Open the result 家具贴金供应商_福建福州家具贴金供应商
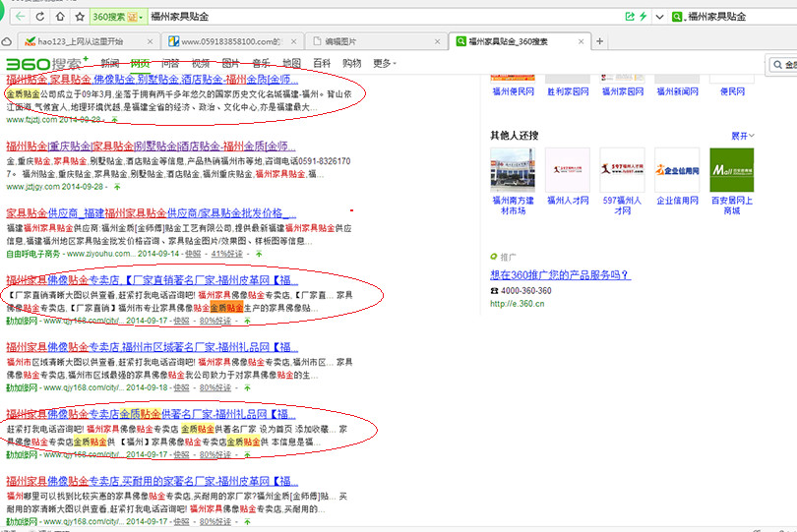This screenshot has height=532, width=797. tap(151, 213)
